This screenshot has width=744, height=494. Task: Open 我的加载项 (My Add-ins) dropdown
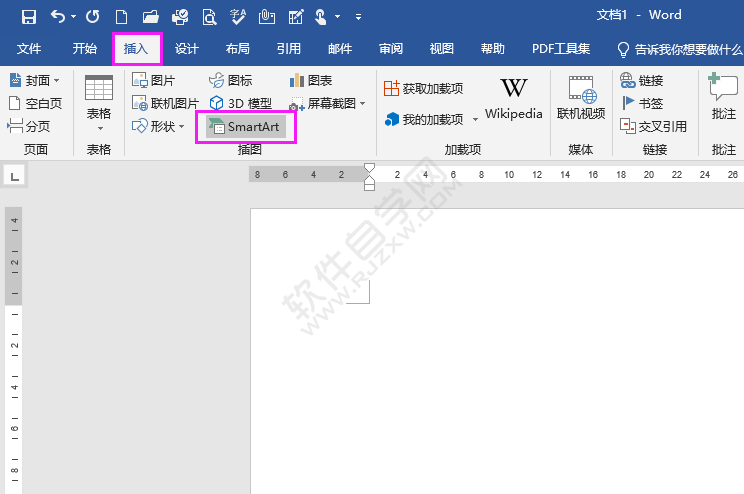431,120
